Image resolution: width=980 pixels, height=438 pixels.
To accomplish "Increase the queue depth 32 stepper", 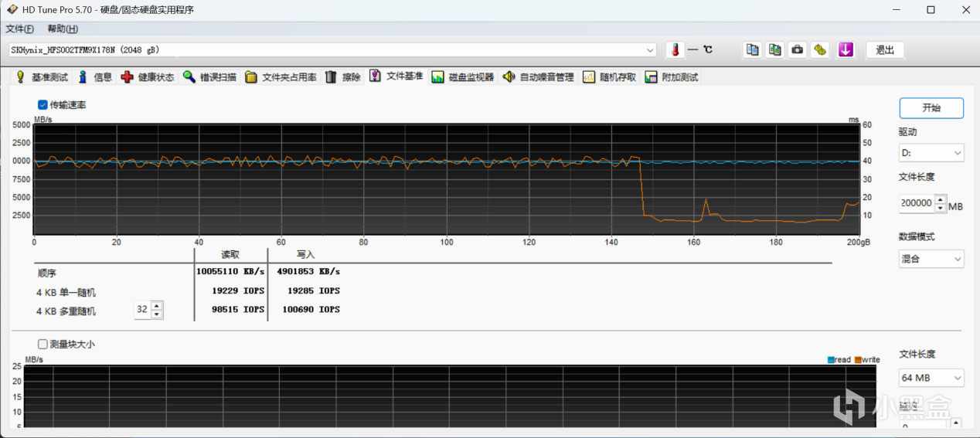I will (157, 306).
